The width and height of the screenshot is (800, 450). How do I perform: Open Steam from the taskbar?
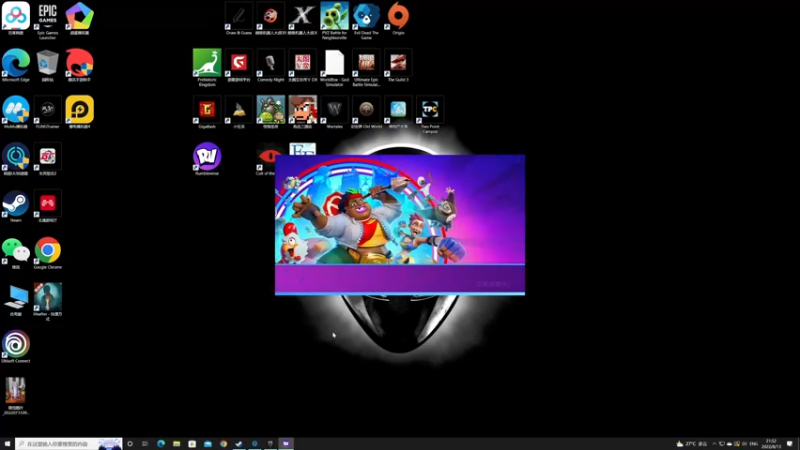point(239,443)
